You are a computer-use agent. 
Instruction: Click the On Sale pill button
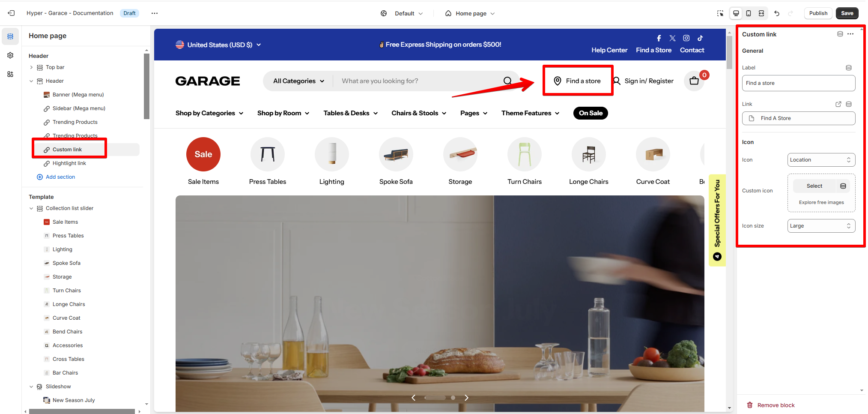(591, 113)
